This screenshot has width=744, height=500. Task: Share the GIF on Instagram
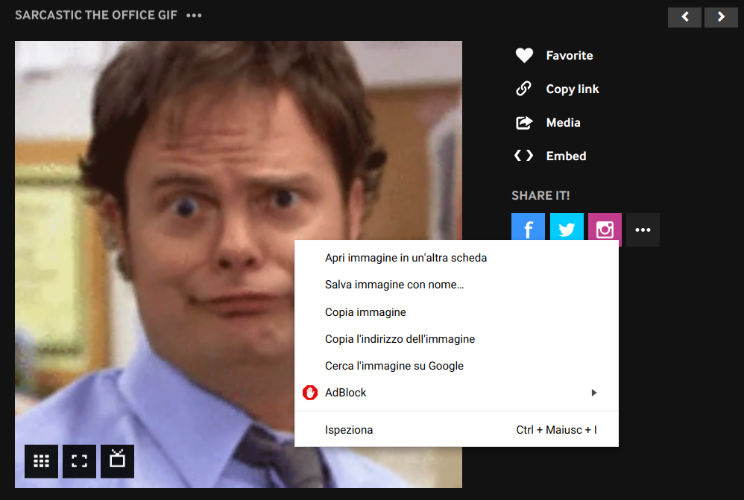604,228
